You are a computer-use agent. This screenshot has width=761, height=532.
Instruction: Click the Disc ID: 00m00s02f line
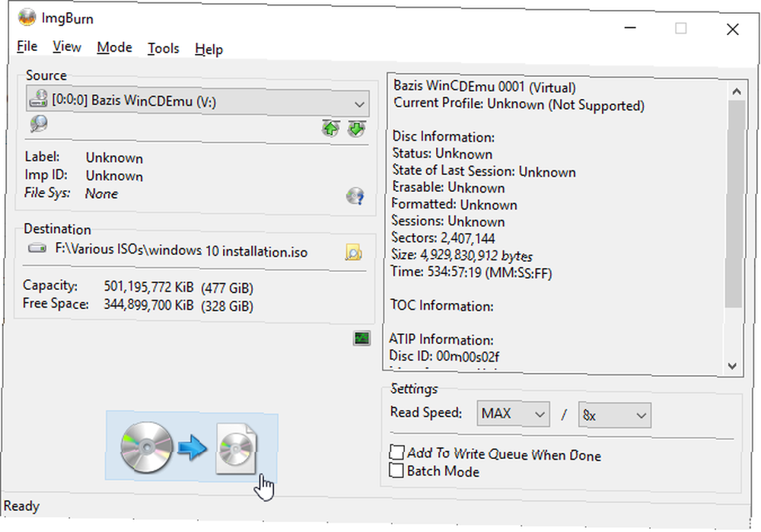pyautogui.click(x=444, y=356)
